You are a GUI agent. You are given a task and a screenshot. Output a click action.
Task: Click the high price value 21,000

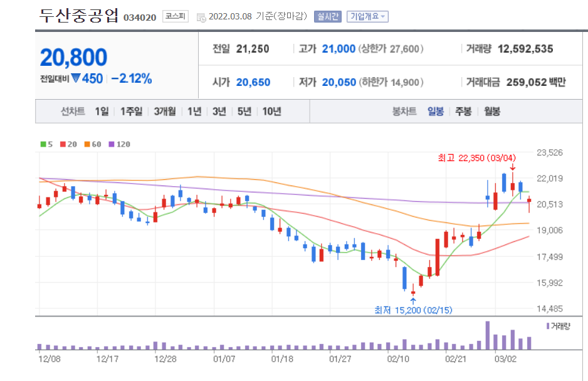339,49
